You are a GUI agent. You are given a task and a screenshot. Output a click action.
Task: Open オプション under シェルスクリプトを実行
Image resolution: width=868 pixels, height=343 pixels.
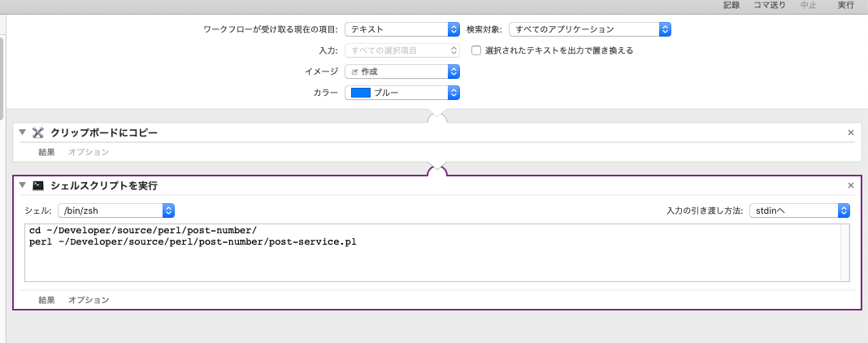click(x=89, y=300)
